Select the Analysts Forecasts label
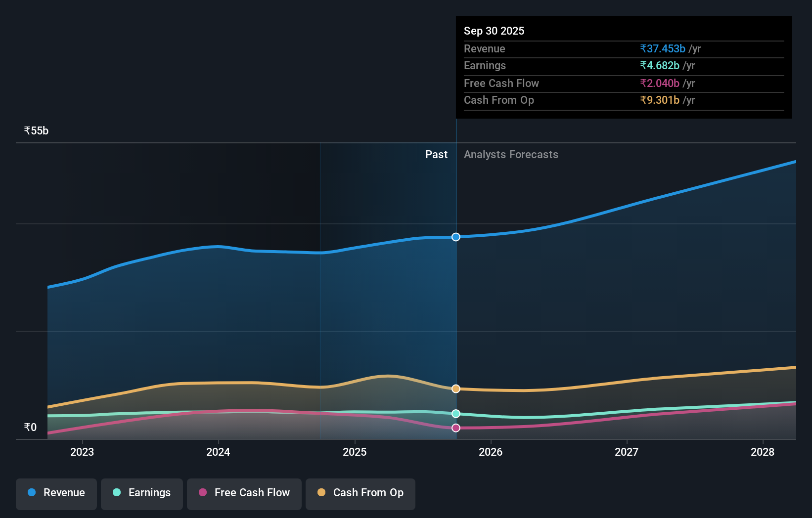This screenshot has height=518, width=812. 511,154
